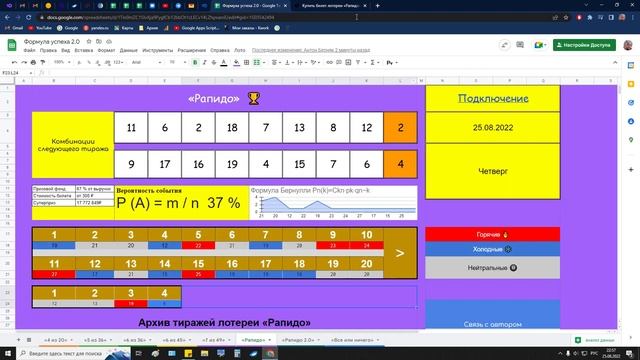Click the Настройки Доступа share button
The image size is (640, 360).
click(x=584, y=45)
